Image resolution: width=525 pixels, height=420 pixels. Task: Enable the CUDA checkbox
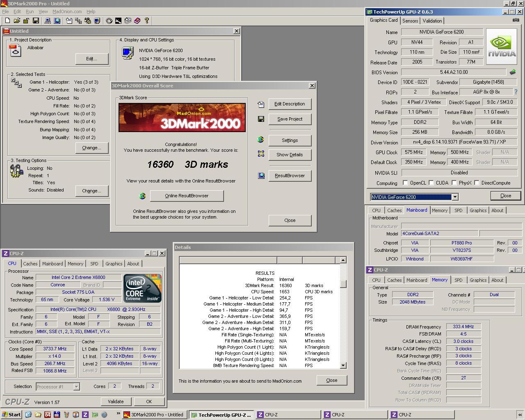[x=431, y=183]
